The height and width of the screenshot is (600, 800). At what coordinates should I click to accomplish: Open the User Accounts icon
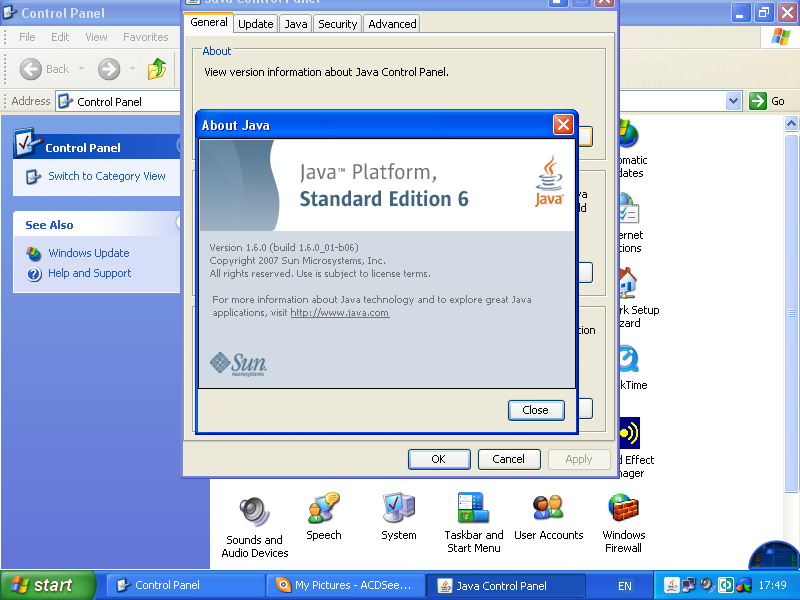[548, 508]
